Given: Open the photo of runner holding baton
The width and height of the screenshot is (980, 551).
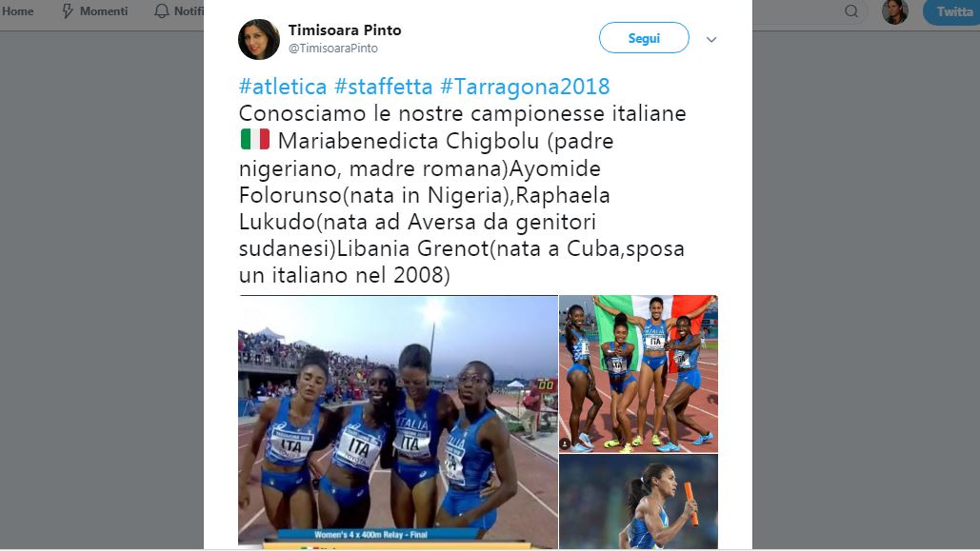Looking at the screenshot, I should [x=638, y=502].
